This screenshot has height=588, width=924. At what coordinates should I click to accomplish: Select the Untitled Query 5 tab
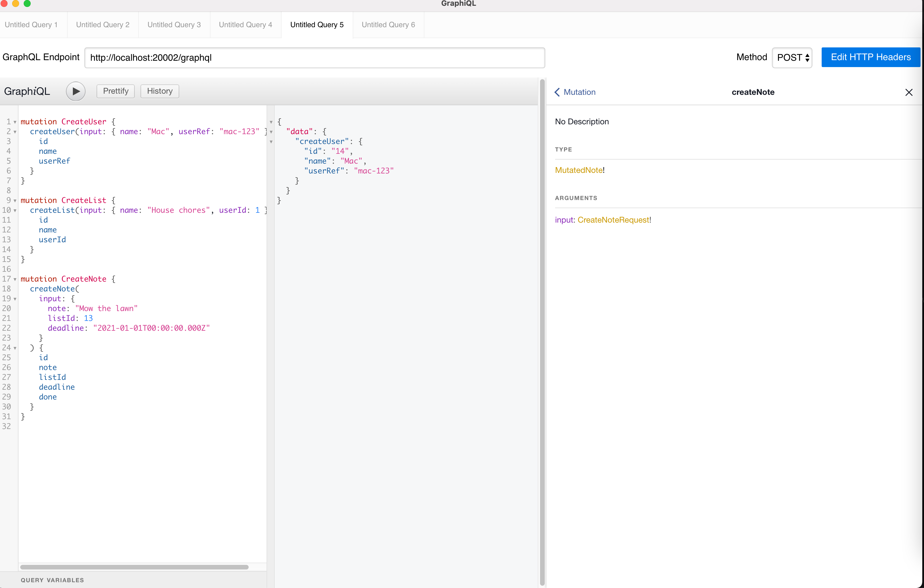pos(317,25)
